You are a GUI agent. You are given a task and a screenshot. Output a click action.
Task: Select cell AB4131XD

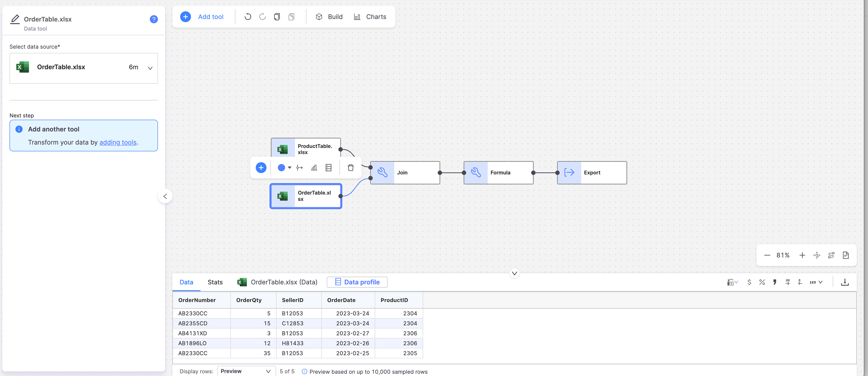click(201, 333)
